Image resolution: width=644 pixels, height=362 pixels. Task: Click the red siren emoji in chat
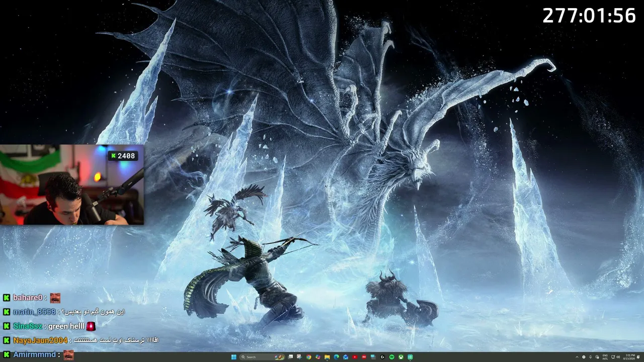click(x=91, y=326)
